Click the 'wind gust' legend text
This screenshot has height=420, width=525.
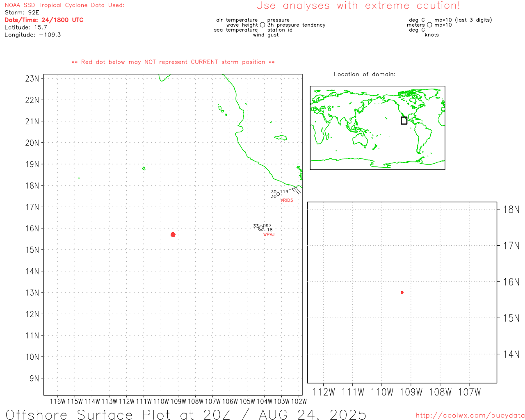click(266, 35)
